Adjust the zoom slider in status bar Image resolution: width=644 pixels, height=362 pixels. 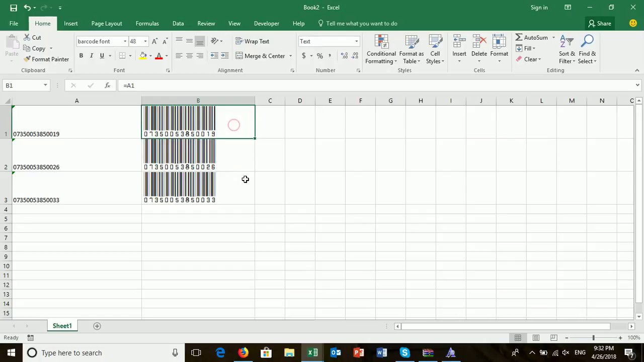(x=593, y=338)
